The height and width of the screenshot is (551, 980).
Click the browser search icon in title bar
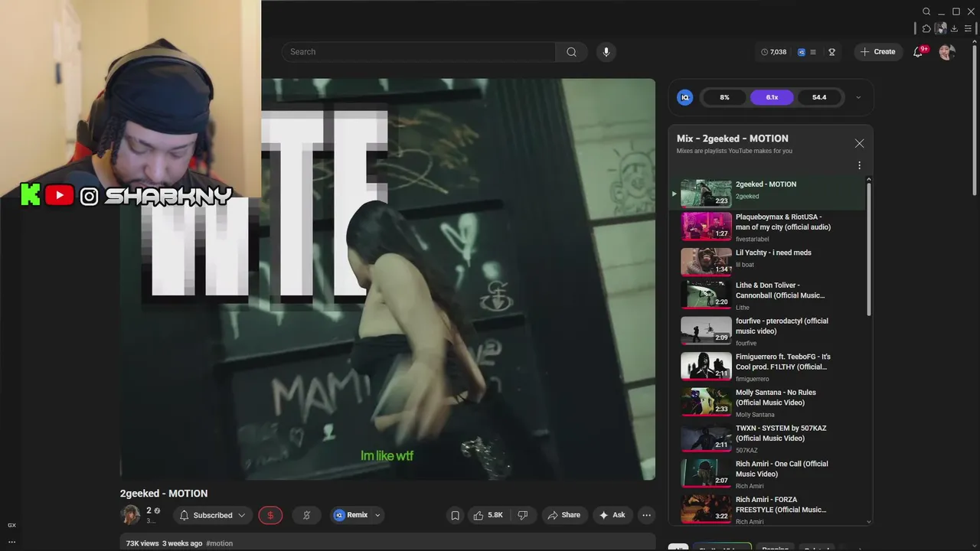coord(926,11)
